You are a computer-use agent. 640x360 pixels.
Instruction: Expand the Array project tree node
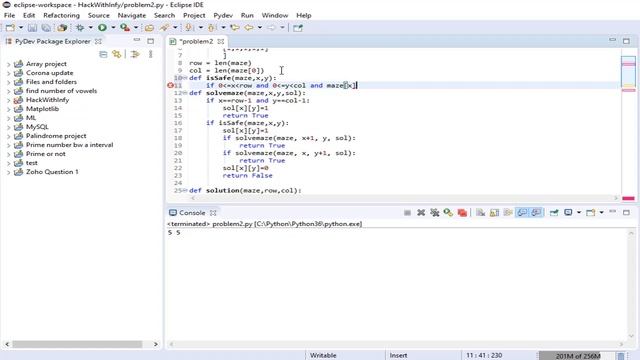[8, 64]
